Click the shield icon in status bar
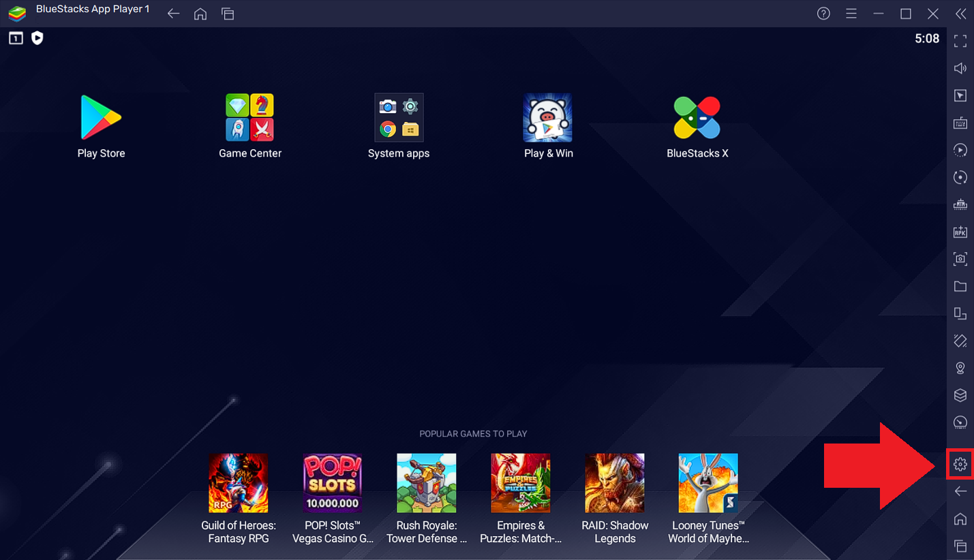This screenshot has width=974, height=560. coord(37,38)
